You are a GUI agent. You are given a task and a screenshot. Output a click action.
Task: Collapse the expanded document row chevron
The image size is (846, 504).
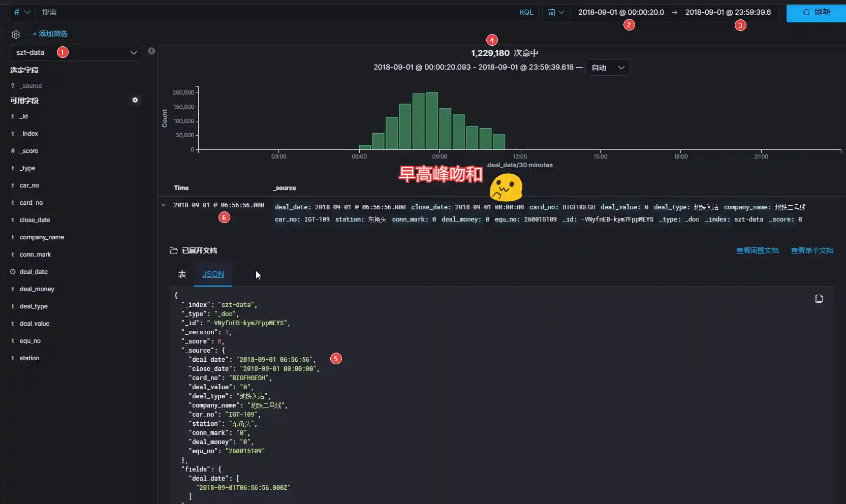point(164,205)
